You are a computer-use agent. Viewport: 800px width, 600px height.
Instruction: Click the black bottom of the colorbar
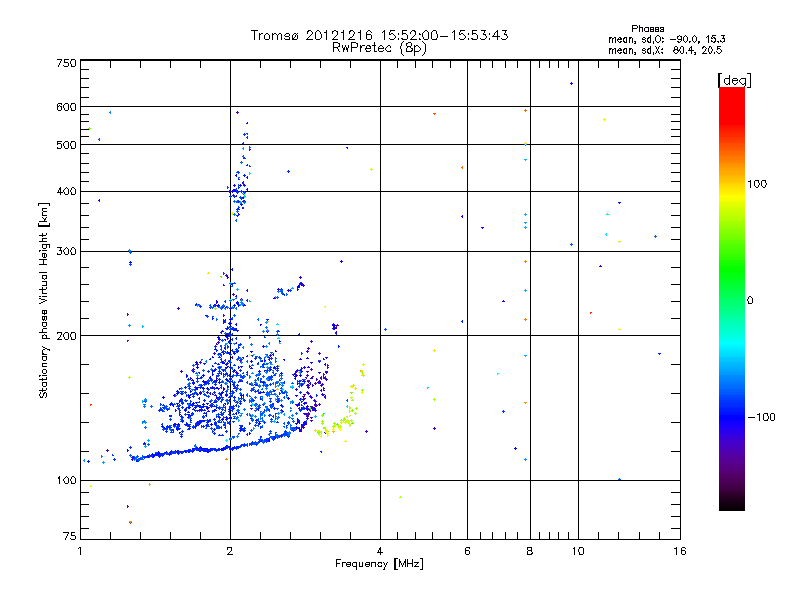[x=732, y=503]
